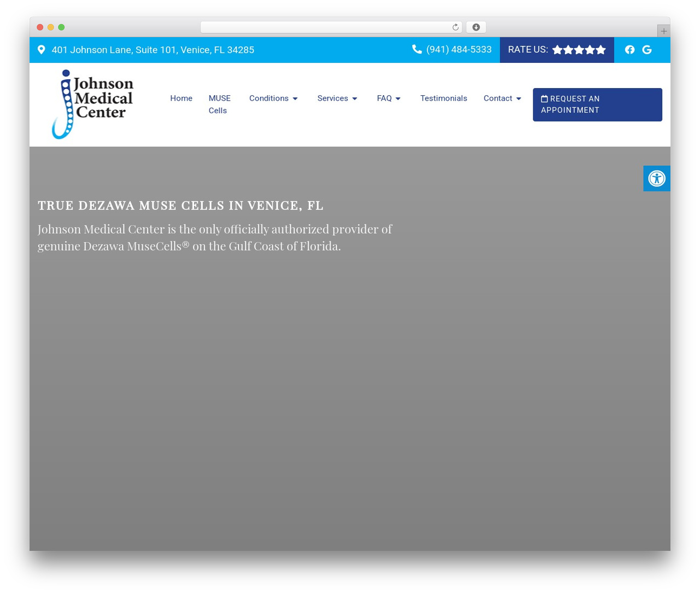
Task: Click the calendar icon on appointment button
Action: coord(544,99)
